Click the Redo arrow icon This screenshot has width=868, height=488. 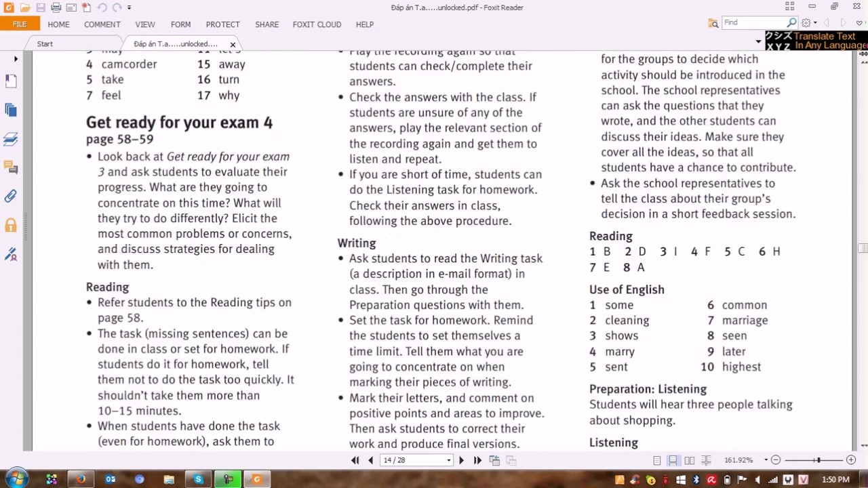coord(117,7)
